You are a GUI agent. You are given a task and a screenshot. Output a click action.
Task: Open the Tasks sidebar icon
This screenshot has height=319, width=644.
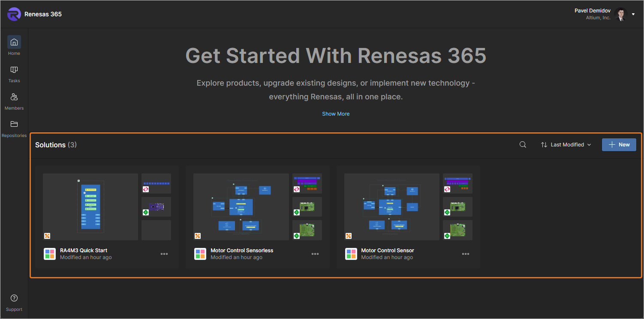pyautogui.click(x=14, y=70)
